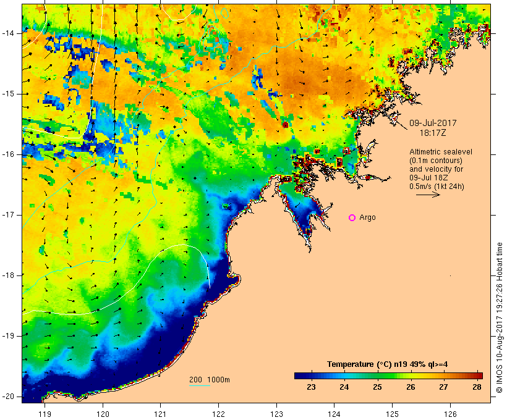Click longitude axis label '125'
The height and width of the screenshot is (420, 507).
393,414
